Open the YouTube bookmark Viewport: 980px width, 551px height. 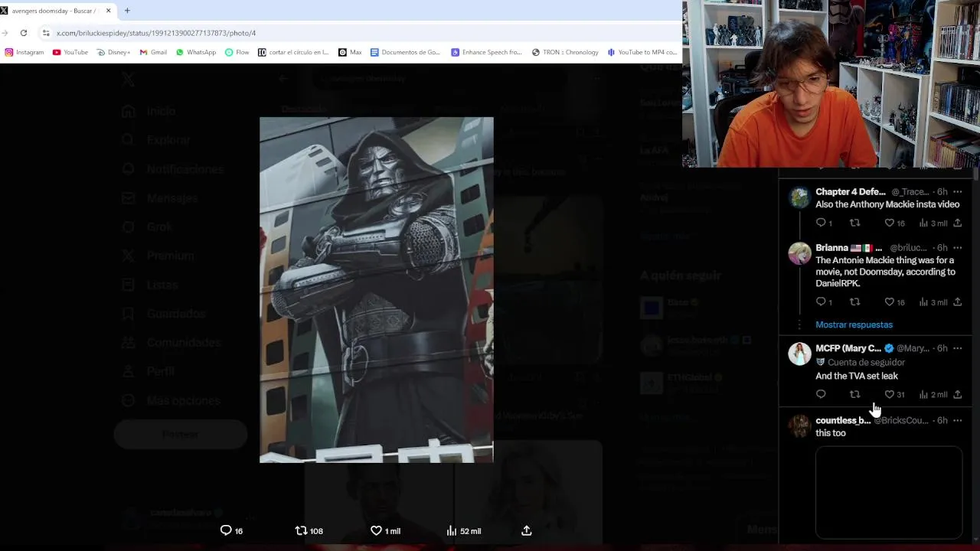70,52
